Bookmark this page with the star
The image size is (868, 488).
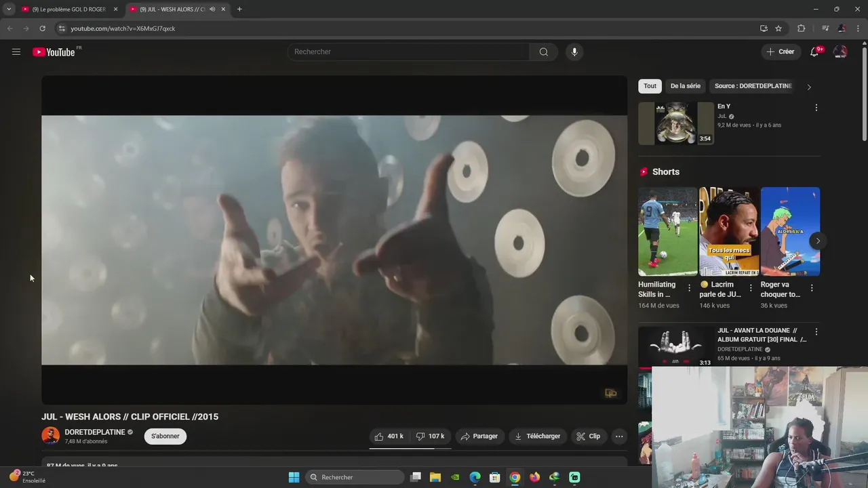(778, 28)
